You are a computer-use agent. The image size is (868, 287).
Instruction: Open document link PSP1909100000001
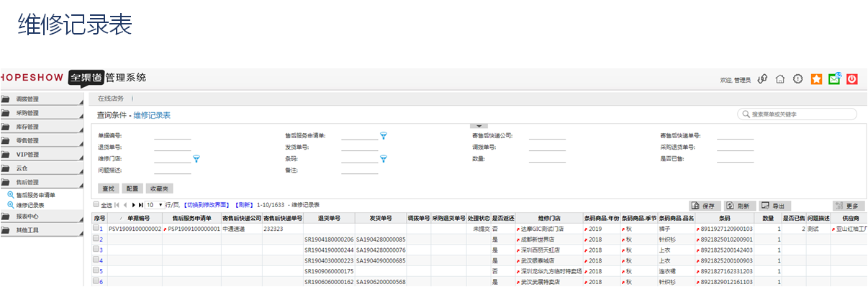click(x=194, y=228)
